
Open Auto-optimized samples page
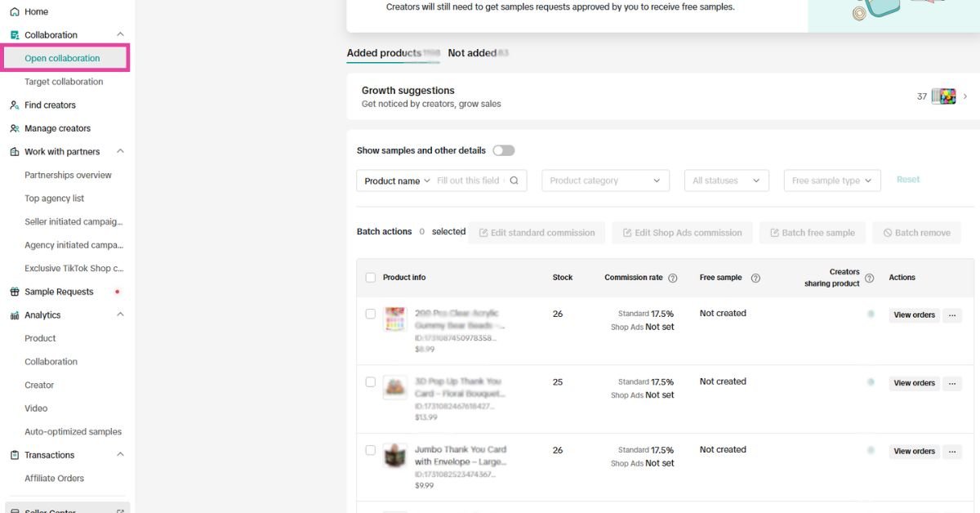tap(73, 432)
